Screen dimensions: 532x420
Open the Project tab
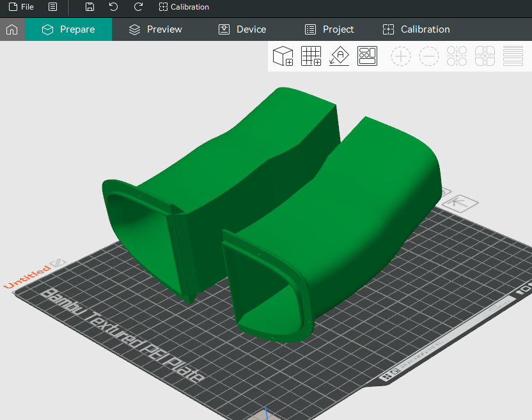(x=329, y=29)
